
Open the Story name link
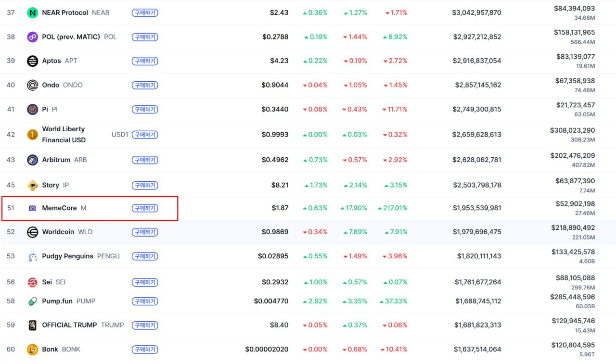pyautogui.click(x=51, y=185)
